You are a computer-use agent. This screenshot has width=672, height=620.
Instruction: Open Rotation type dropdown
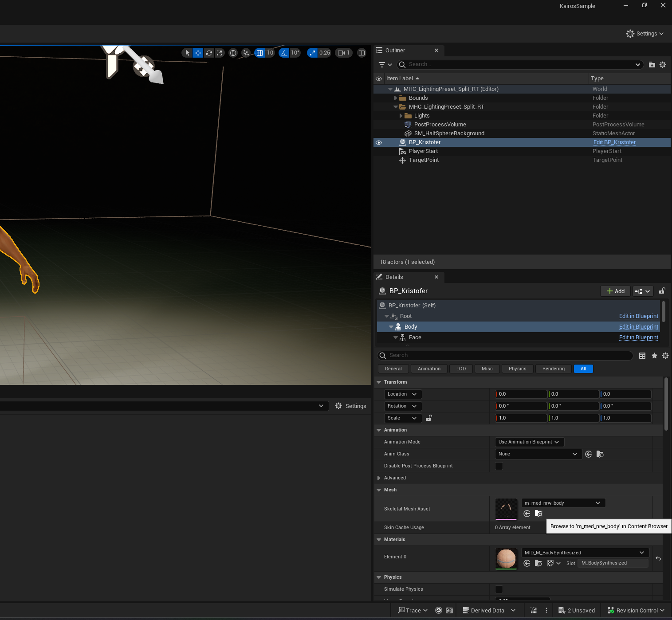tap(403, 406)
